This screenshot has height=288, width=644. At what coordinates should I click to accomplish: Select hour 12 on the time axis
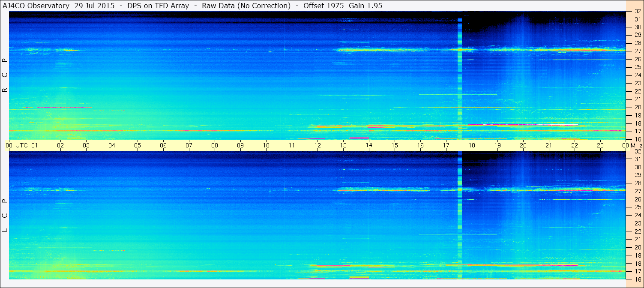[x=318, y=145]
